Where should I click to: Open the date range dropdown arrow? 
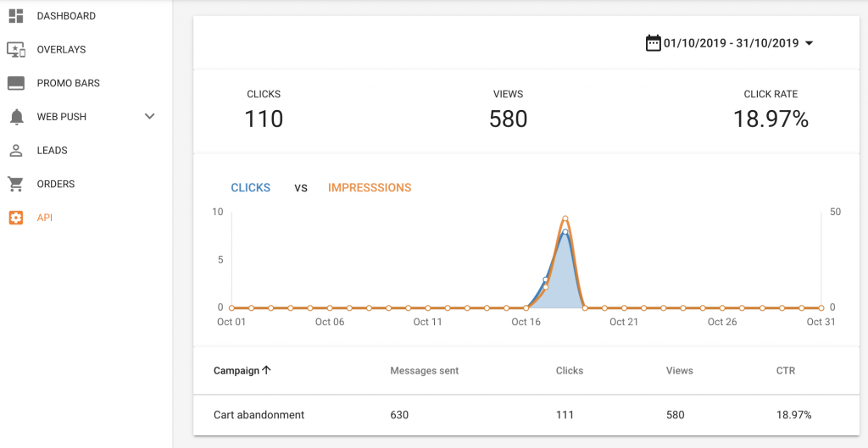click(x=809, y=44)
